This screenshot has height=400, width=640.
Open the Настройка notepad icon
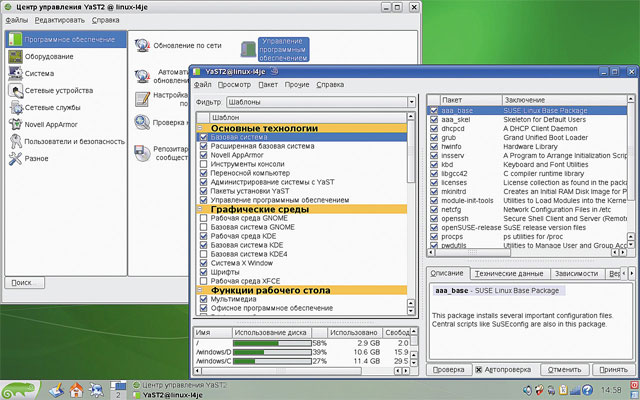coord(142,99)
